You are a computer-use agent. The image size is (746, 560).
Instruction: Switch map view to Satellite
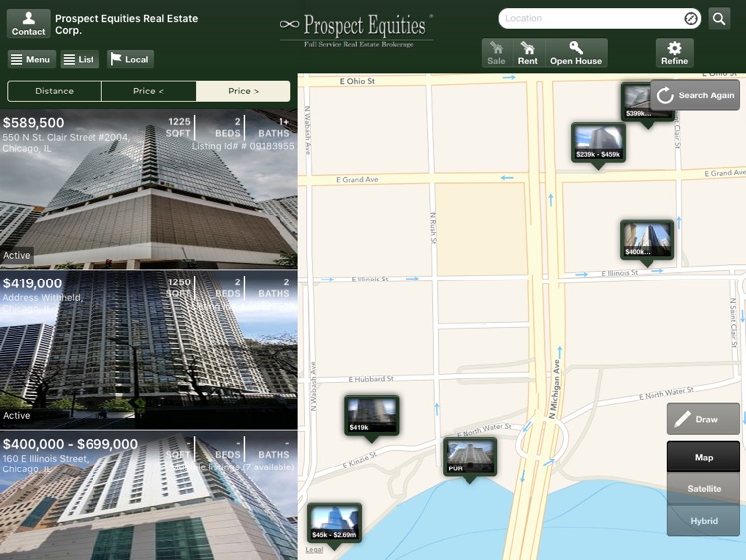point(703,488)
